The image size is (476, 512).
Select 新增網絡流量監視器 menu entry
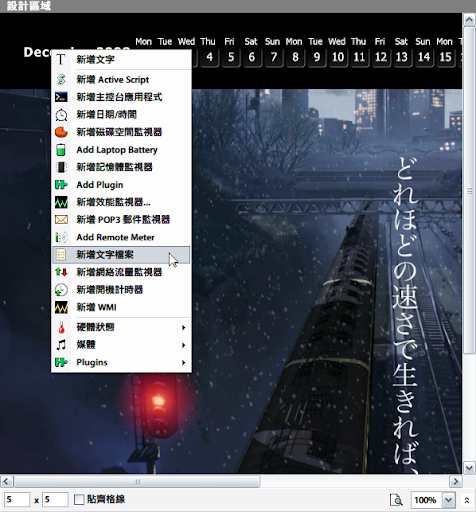pyautogui.click(x=121, y=272)
